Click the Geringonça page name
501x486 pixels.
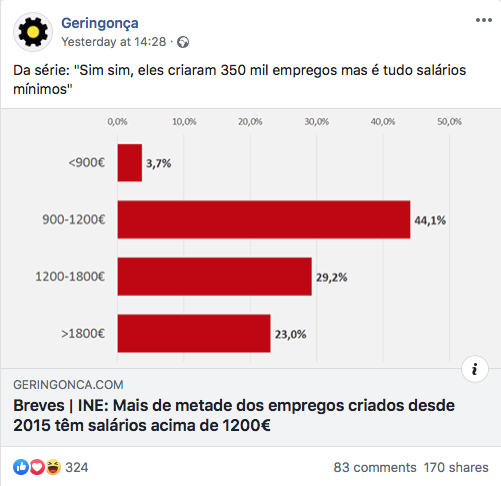click(100, 23)
